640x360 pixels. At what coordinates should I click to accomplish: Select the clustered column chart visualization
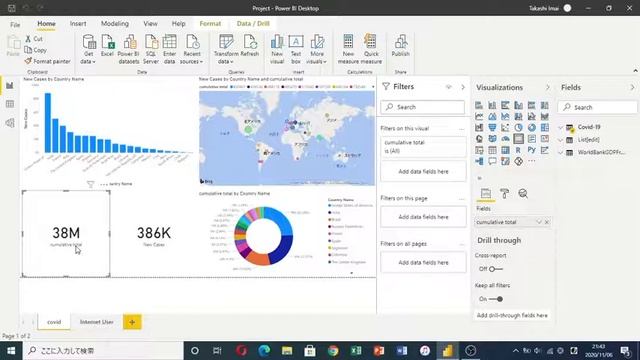518,105
